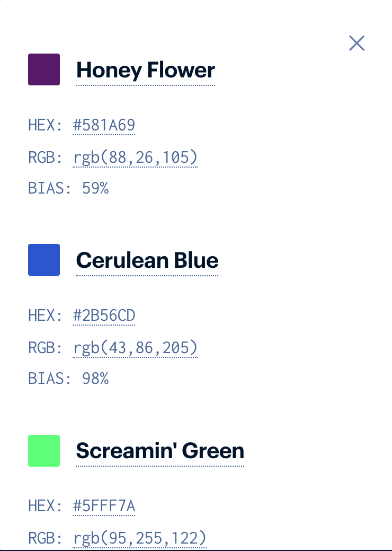Image resolution: width=392 pixels, height=551 pixels.
Task: Copy the hex value #2B56CD
Action: click(x=104, y=315)
